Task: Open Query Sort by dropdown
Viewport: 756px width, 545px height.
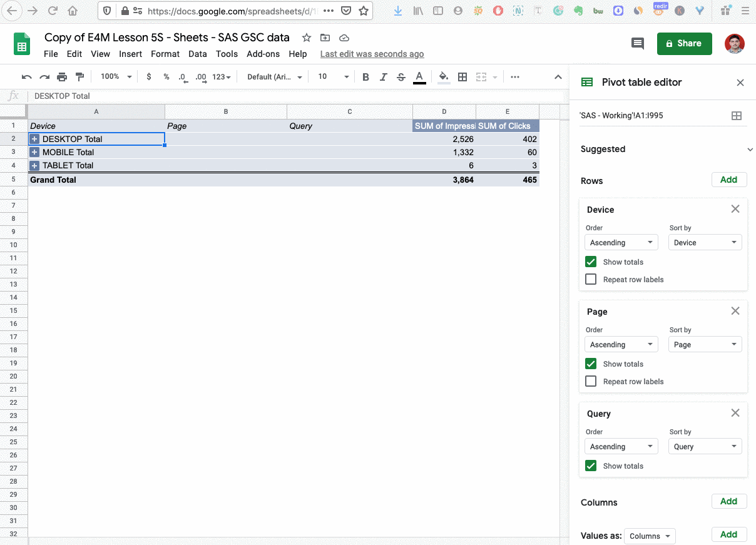Action: click(705, 446)
